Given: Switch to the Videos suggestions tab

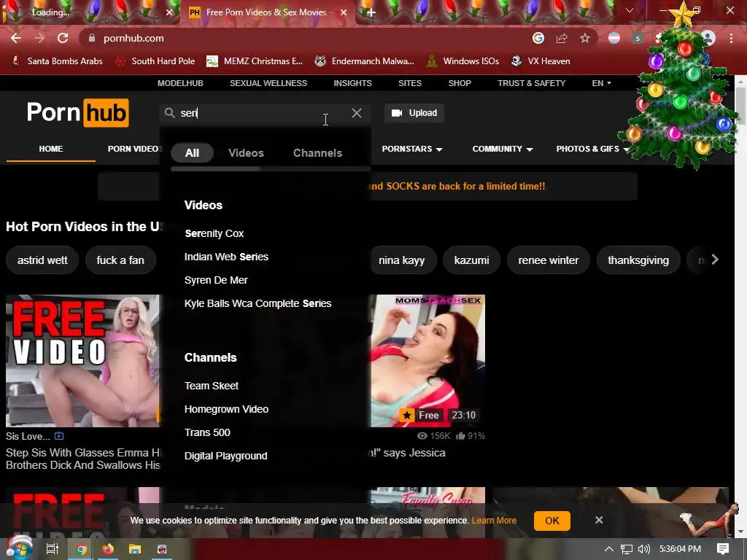Looking at the screenshot, I should coord(246,153).
